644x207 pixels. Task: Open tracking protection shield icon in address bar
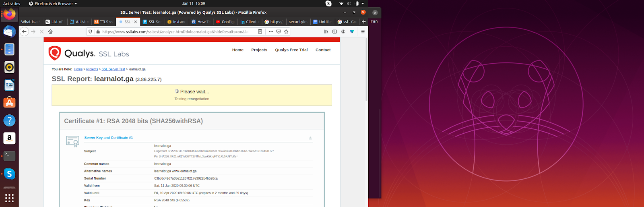point(91,31)
